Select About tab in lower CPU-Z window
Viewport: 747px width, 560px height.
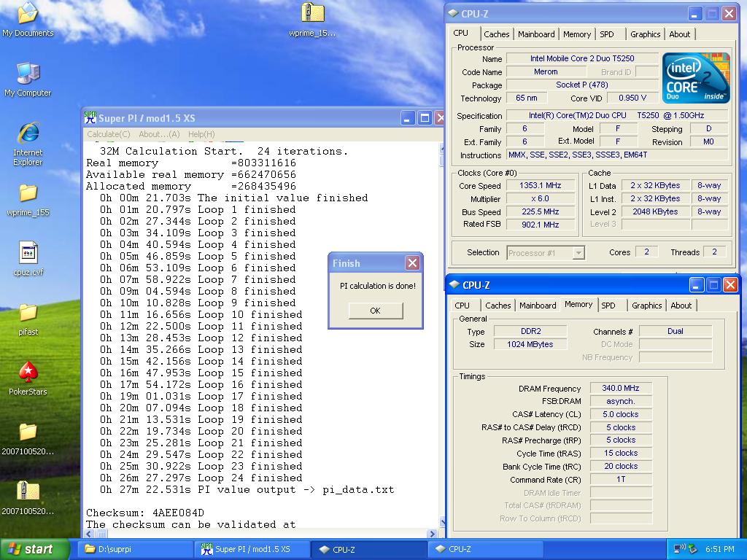(x=681, y=306)
